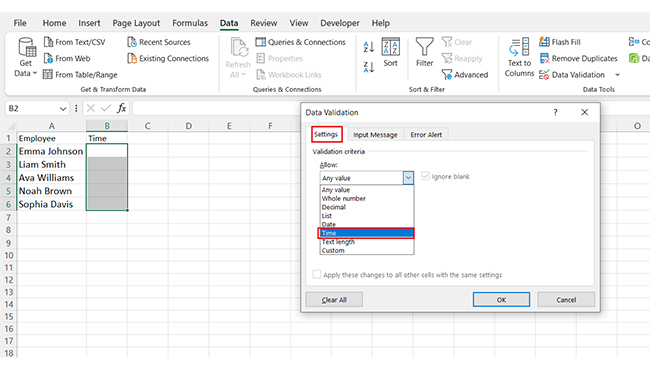650x370 pixels.
Task: Click Clear filter command
Action: tap(457, 42)
